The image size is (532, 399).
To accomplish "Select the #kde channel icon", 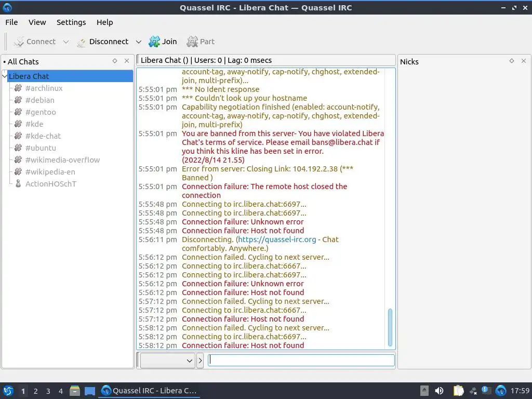I will point(18,124).
